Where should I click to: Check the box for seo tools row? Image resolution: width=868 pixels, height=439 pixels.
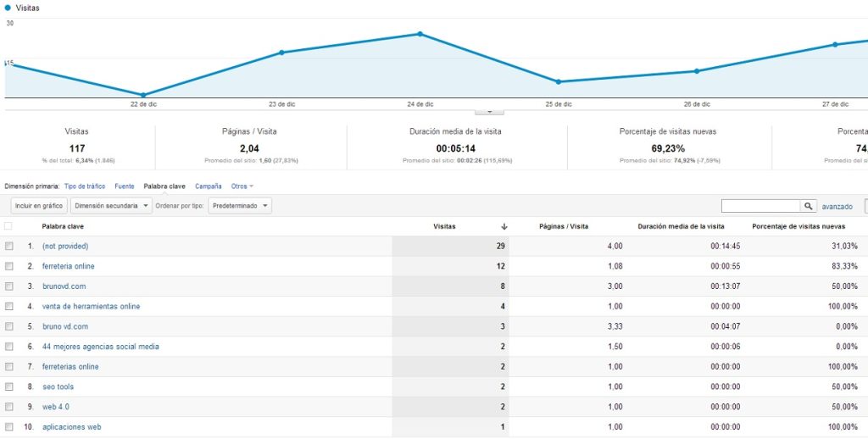point(8,386)
